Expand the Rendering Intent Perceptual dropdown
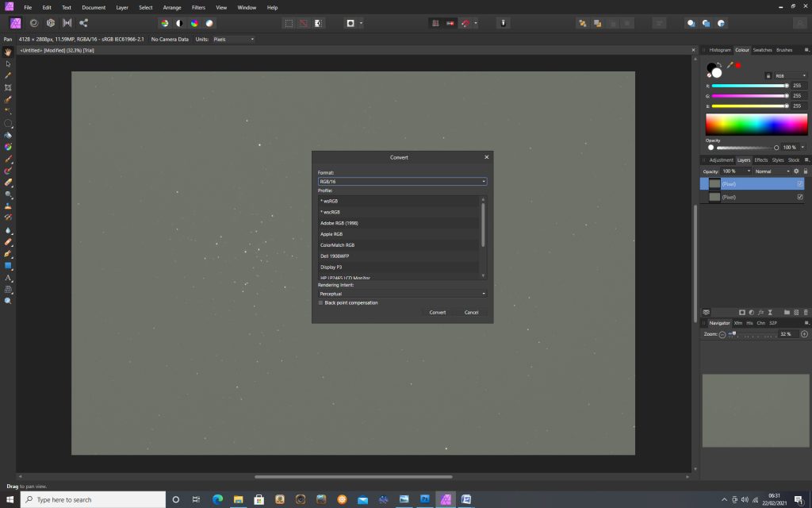 pyautogui.click(x=402, y=294)
